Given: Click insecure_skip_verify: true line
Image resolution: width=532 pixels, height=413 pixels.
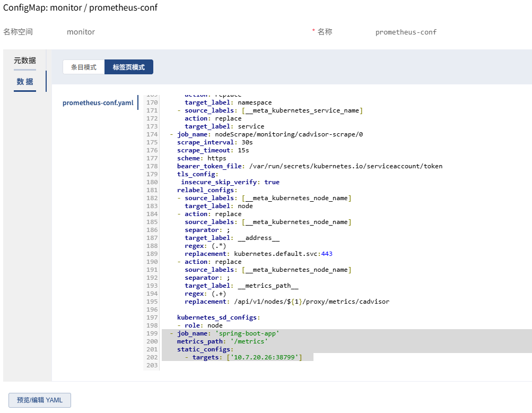Looking at the screenshot, I should click(230, 182).
